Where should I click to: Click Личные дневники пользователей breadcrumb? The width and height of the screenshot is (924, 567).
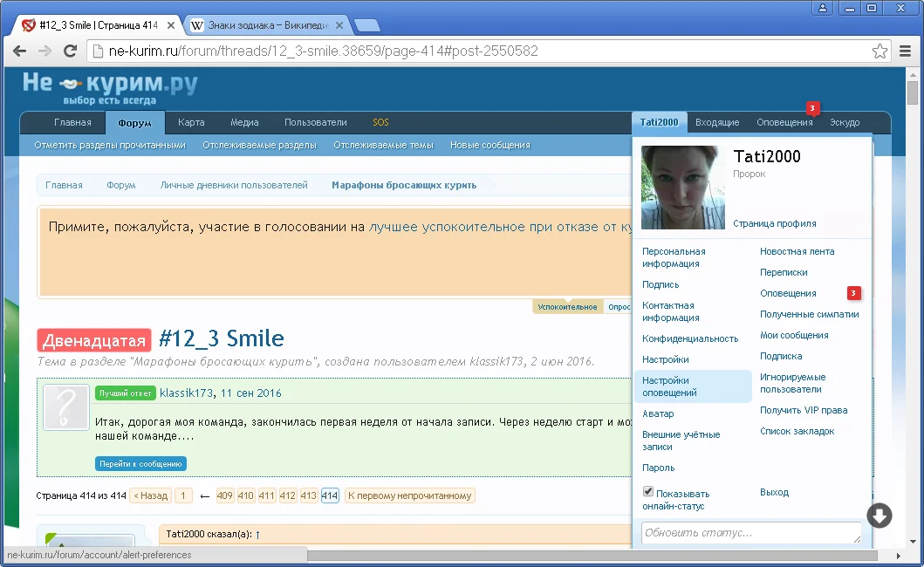click(234, 185)
